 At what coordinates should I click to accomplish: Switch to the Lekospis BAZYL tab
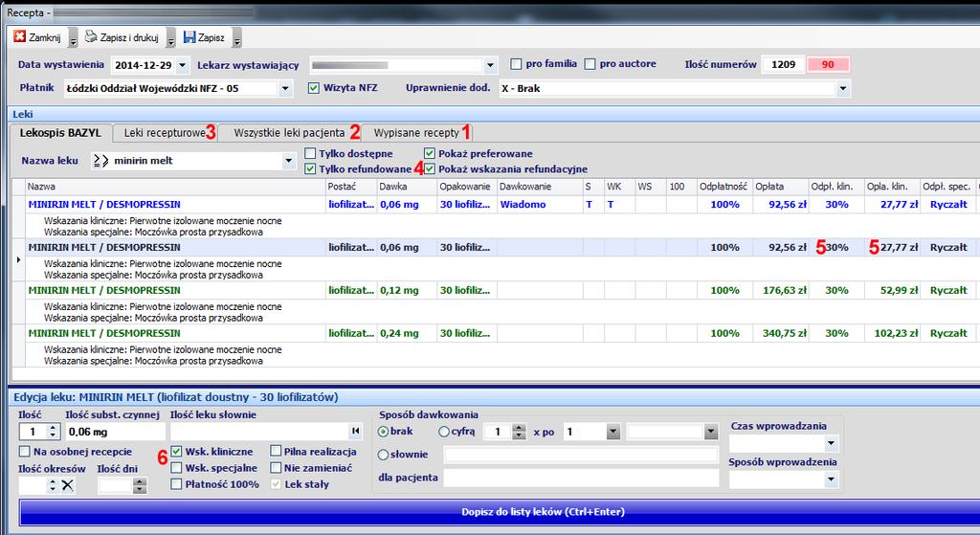(x=60, y=132)
